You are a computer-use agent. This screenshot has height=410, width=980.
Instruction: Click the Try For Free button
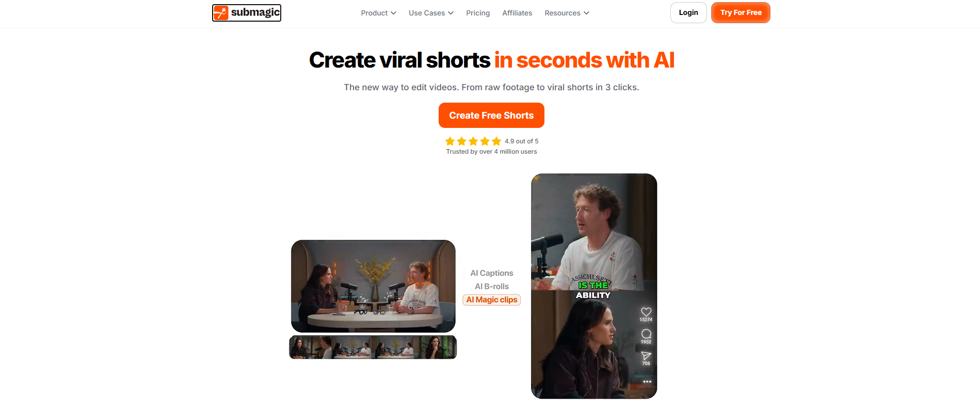[x=741, y=12]
